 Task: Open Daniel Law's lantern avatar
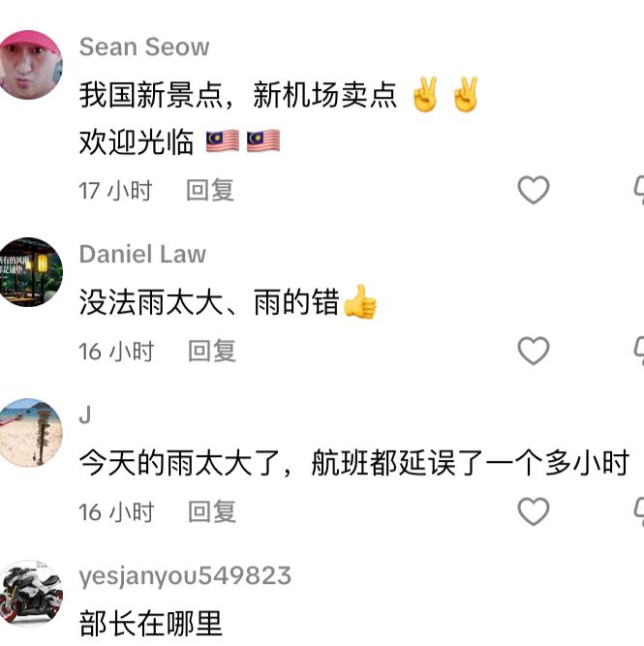pyautogui.click(x=30, y=271)
